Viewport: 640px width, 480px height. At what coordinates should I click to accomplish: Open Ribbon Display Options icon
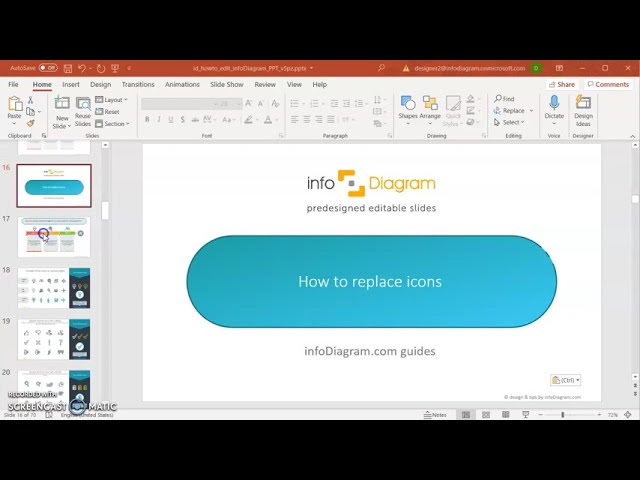point(559,68)
